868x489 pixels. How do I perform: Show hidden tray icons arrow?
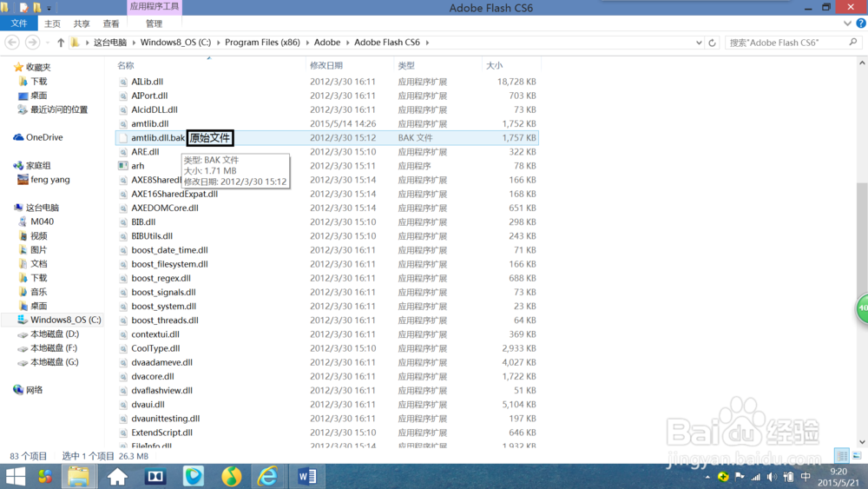coord(707,477)
